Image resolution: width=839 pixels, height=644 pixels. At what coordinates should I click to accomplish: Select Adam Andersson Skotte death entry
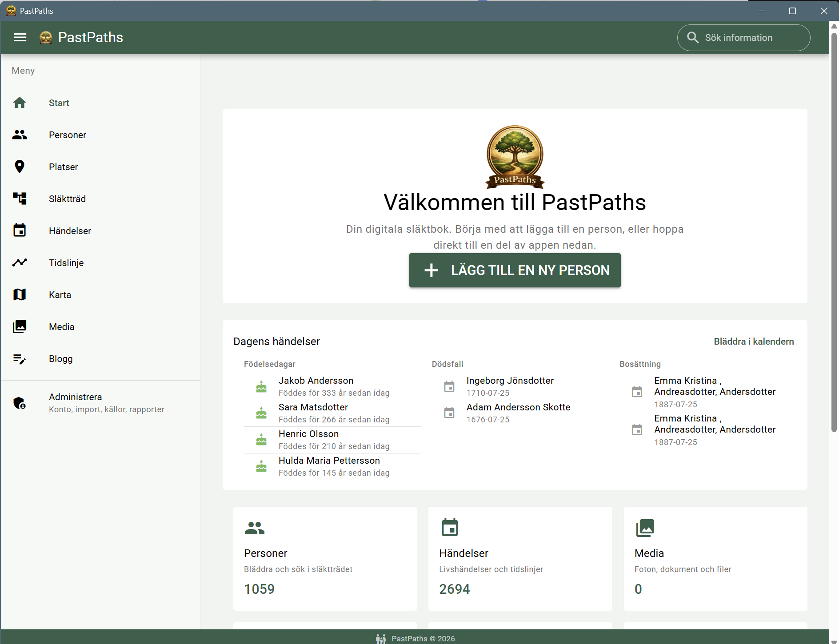pyautogui.click(x=520, y=413)
